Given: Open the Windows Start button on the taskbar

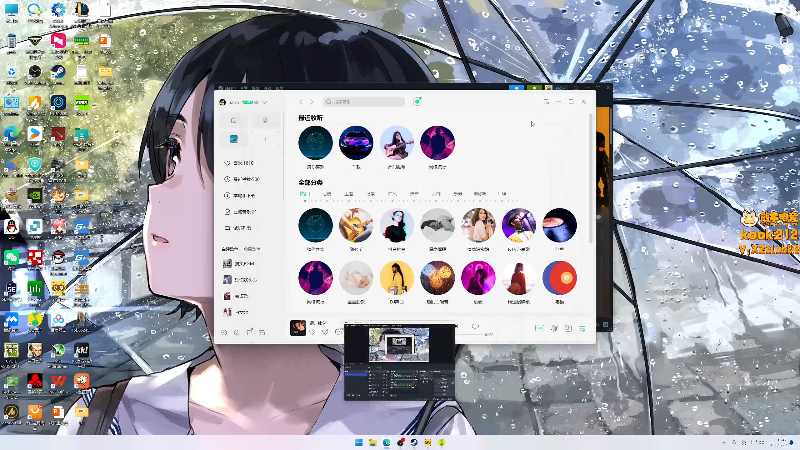Looking at the screenshot, I should (359, 442).
